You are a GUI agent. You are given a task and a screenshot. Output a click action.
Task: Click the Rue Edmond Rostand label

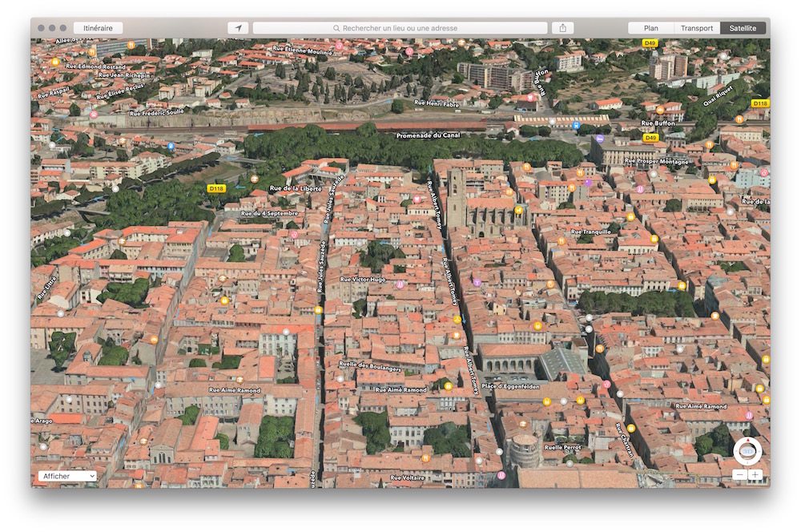point(95,66)
